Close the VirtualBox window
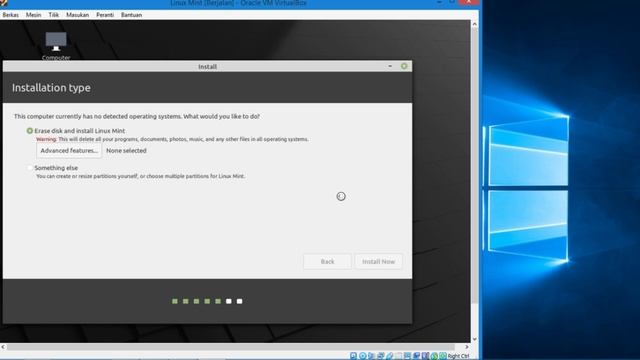 469,2
